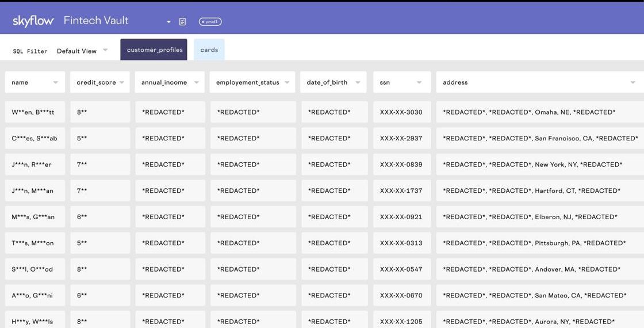Click SSN cell XXX-XX-0921
This screenshot has width=644, height=328.
pyautogui.click(x=402, y=216)
